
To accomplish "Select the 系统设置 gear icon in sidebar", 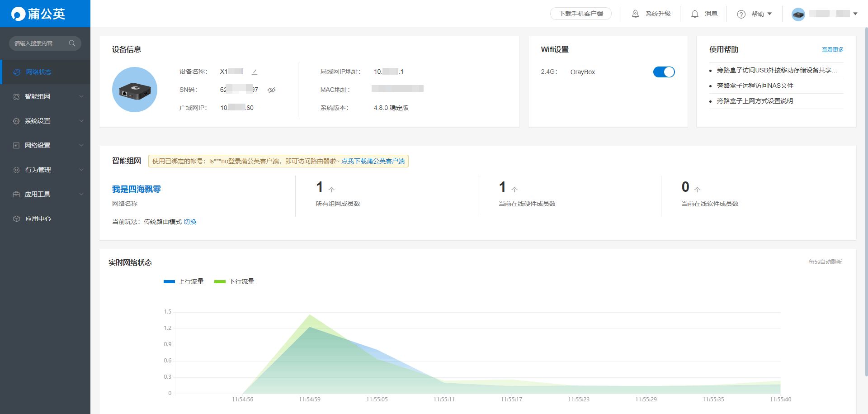I will coord(16,120).
